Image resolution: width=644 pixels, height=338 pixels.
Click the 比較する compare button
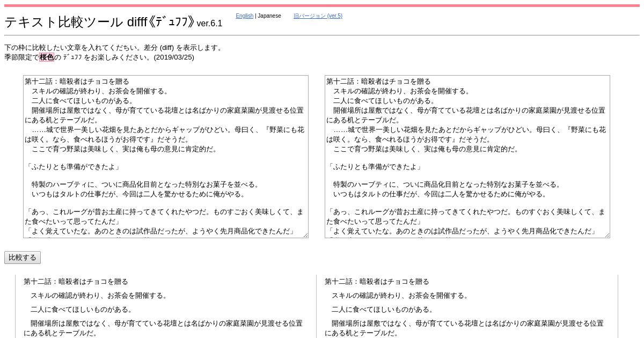[x=23, y=258]
